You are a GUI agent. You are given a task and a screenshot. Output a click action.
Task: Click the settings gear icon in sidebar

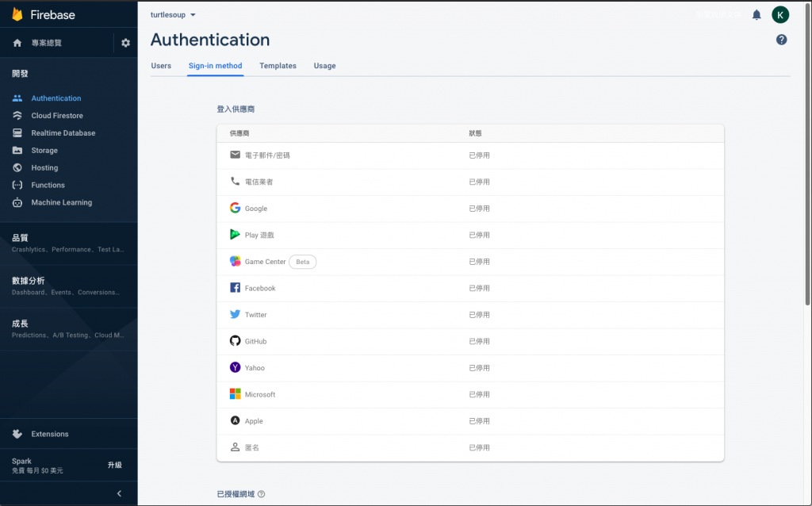(x=125, y=43)
